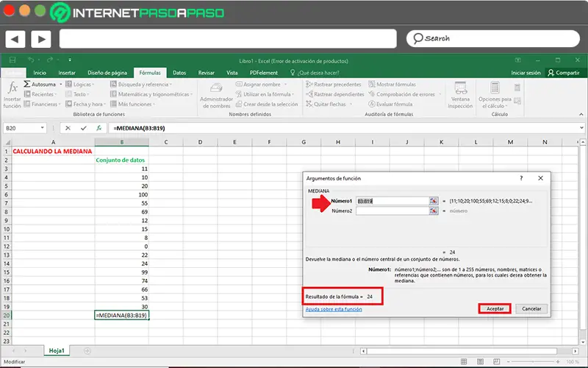Switch to the Vista tab
The height and width of the screenshot is (368, 588).
pos(232,72)
